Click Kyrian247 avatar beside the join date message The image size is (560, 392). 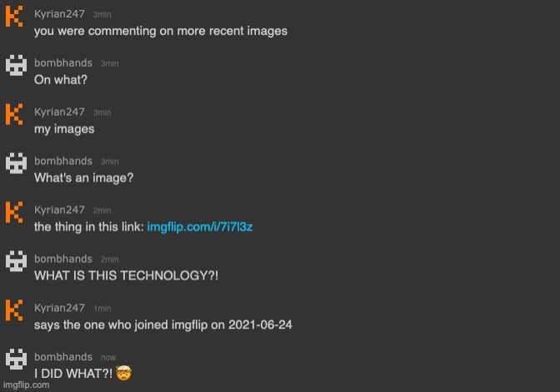tap(14, 310)
